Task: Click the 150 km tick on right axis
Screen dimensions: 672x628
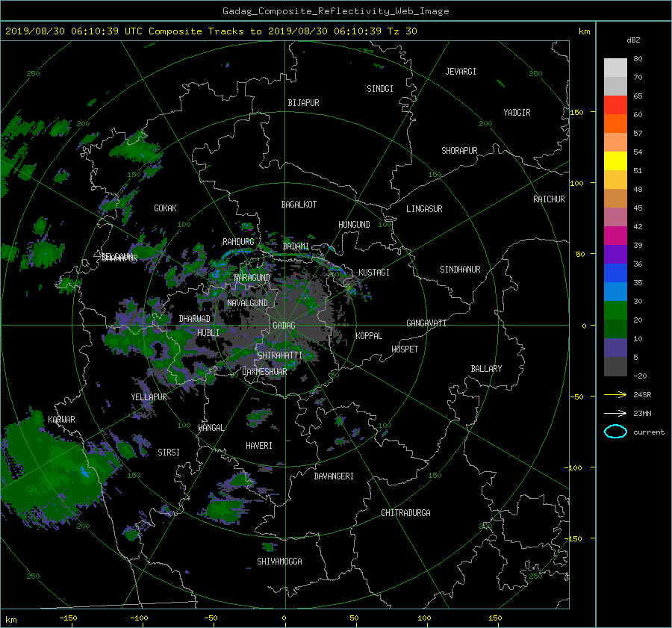Action: (576, 112)
